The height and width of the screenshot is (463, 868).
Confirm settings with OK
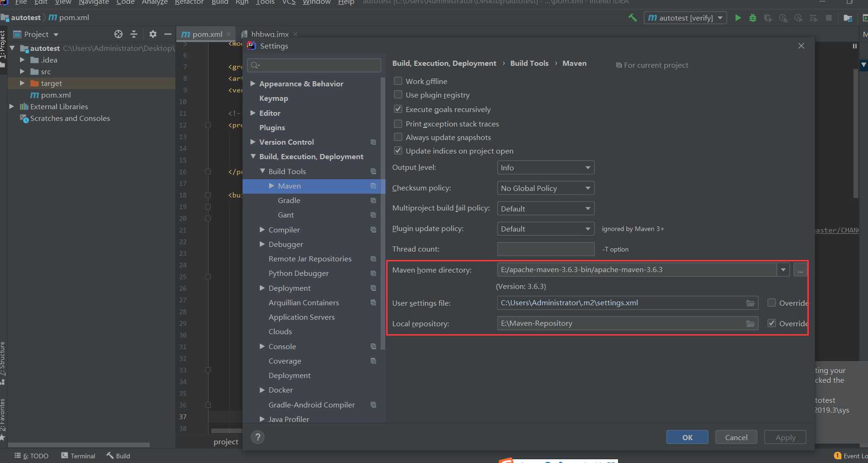(x=687, y=437)
